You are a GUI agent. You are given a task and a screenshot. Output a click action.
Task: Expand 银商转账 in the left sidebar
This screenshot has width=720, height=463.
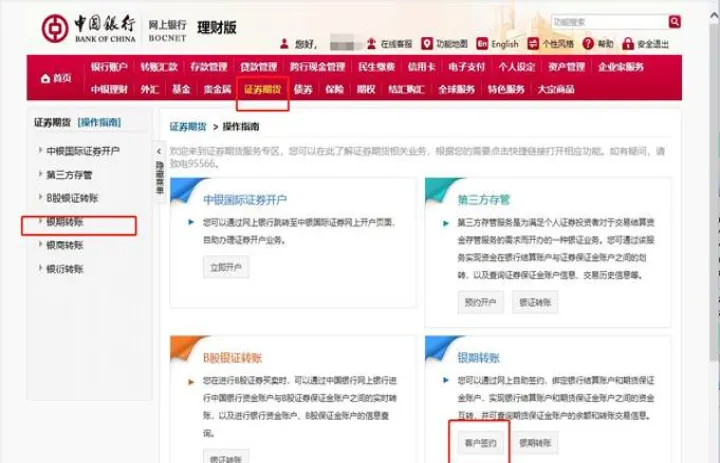(x=64, y=245)
